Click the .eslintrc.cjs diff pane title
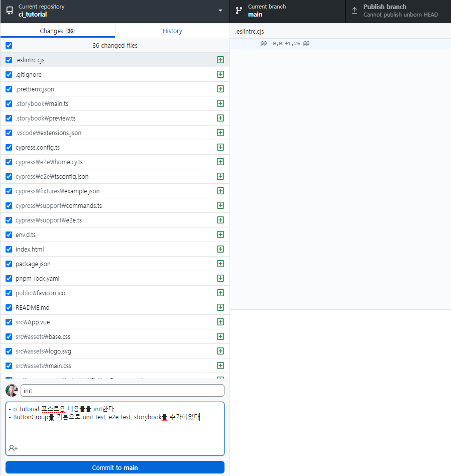The image size is (451, 476). coord(250,31)
